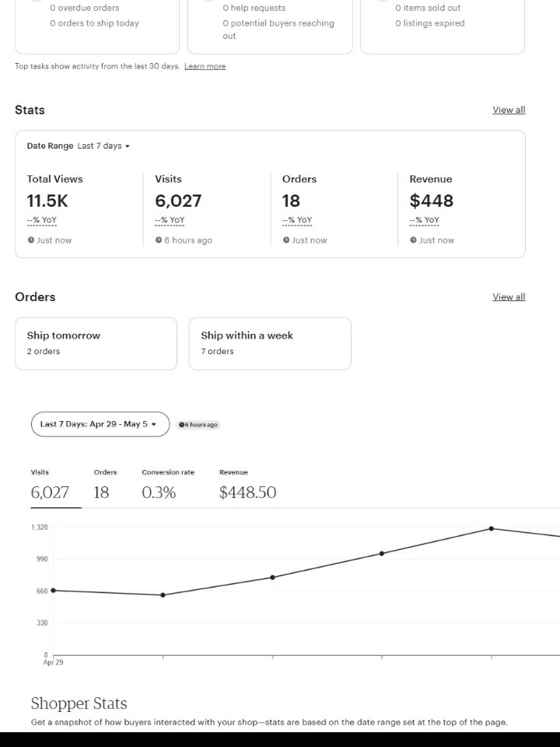Open the Learn more link
560x747 pixels.
coord(205,66)
